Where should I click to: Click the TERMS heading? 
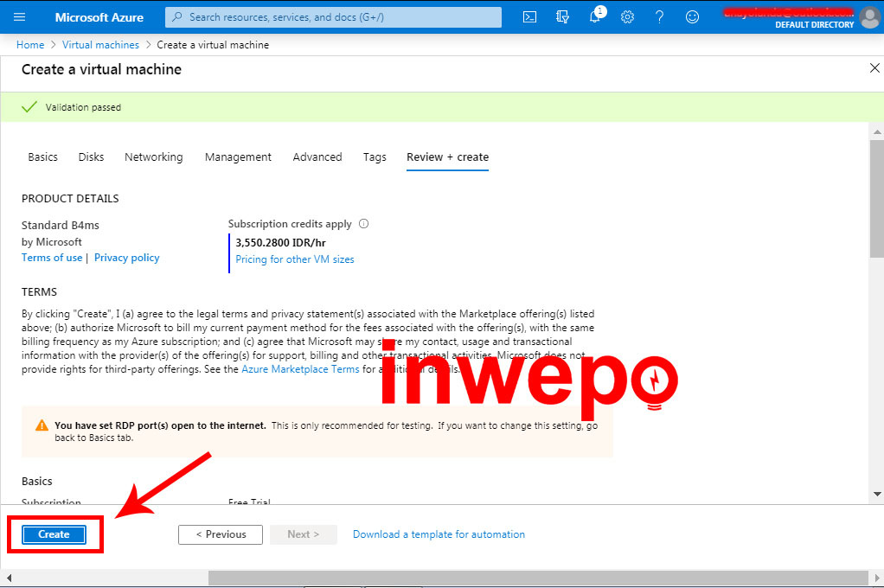(39, 292)
